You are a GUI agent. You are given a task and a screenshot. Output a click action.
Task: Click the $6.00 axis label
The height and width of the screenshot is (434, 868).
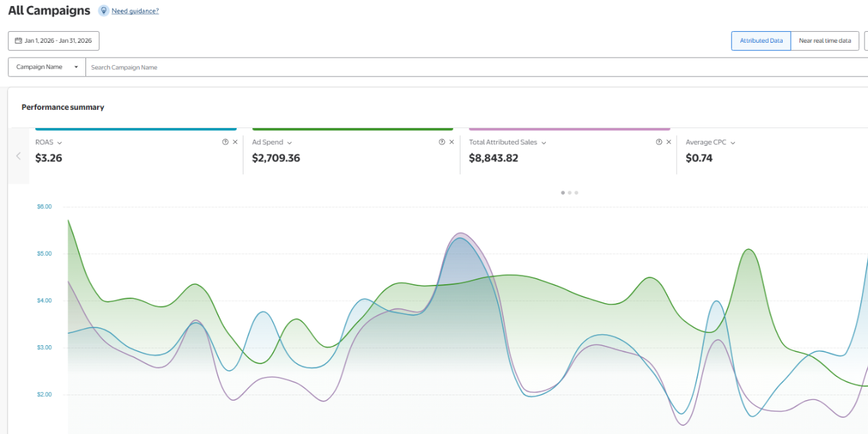tap(44, 207)
